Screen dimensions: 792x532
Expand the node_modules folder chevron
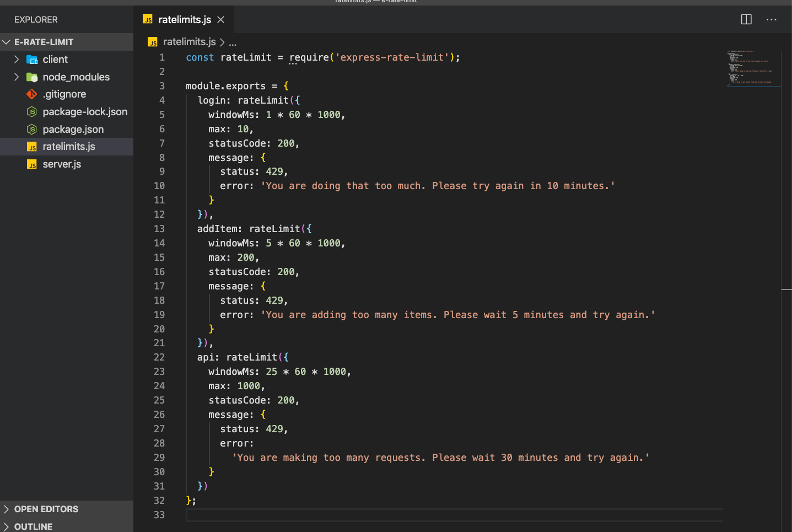pyautogui.click(x=17, y=77)
